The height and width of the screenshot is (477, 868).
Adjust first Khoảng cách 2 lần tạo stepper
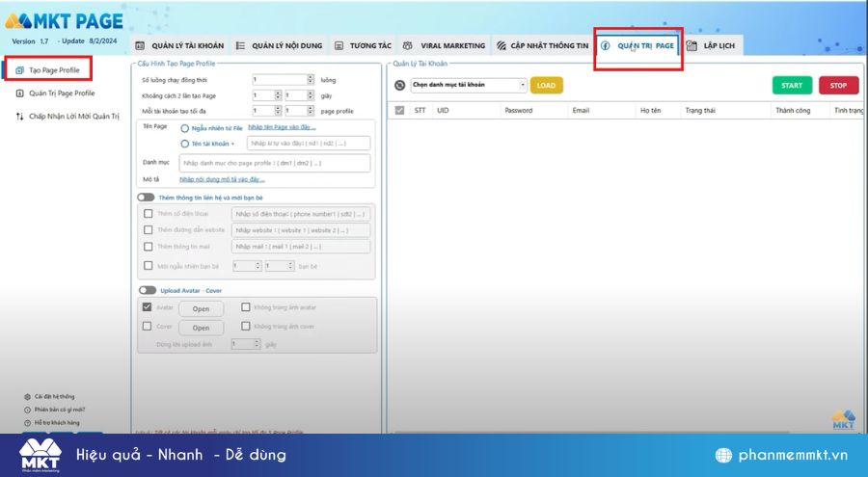(278, 95)
